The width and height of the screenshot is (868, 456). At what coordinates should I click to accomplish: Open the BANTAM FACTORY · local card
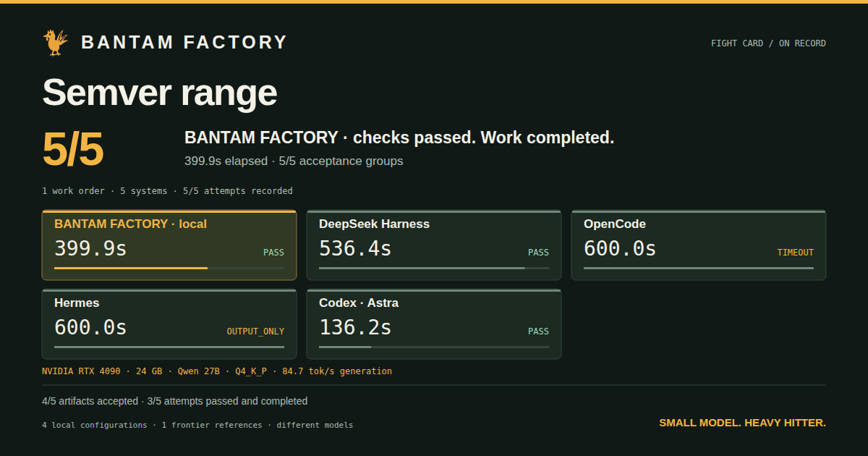(169, 245)
